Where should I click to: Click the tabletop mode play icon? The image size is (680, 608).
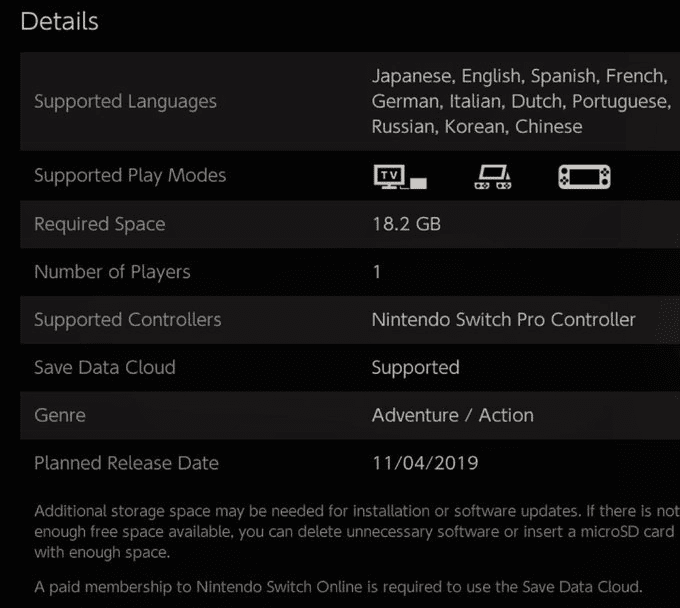tap(492, 178)
